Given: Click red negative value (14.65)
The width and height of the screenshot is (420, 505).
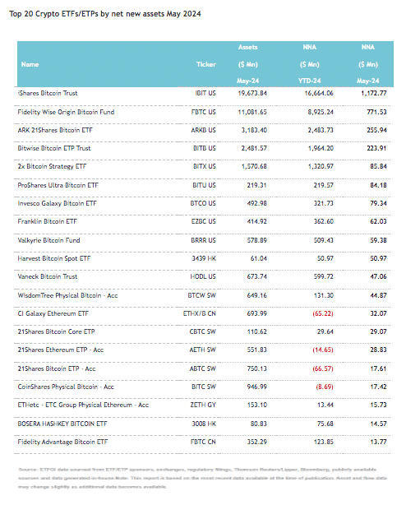Looking at the screenshot, I should (323, 350).
